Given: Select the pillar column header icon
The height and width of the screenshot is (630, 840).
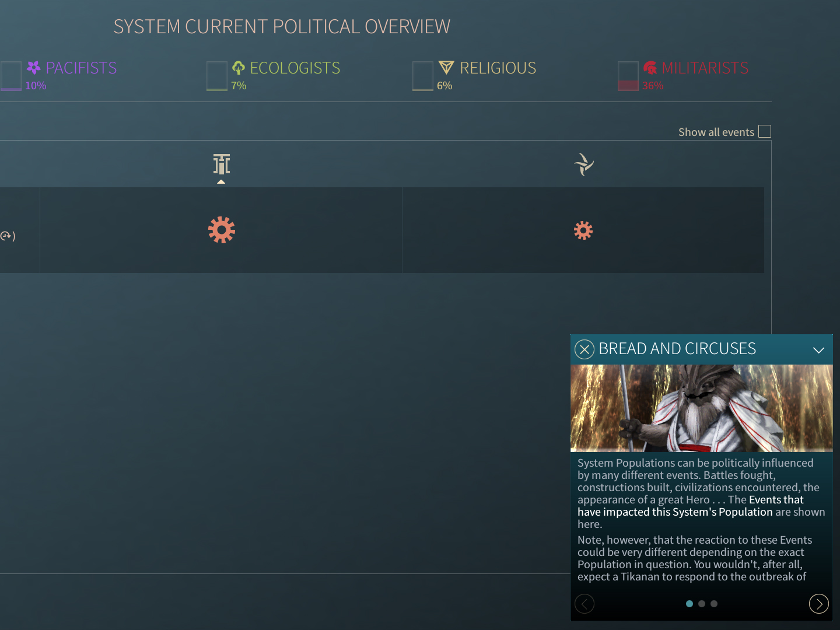Looking at the screenshot, I should [222, 164].
